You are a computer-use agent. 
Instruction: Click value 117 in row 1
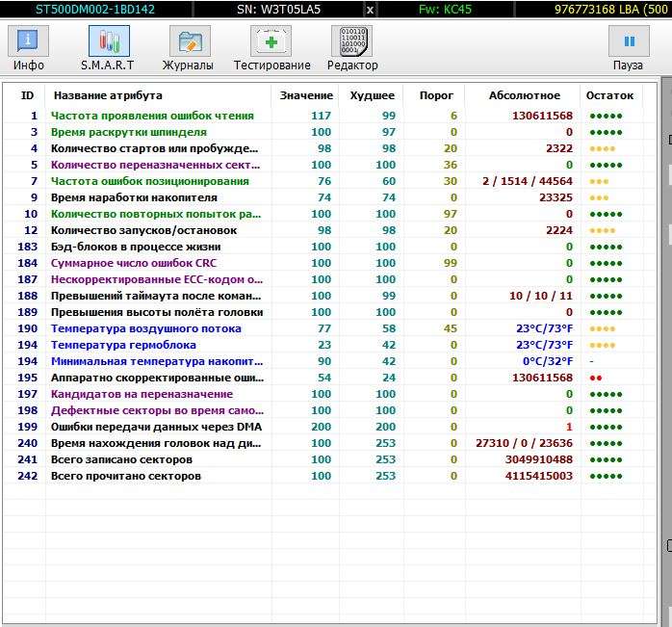[321, 116]
